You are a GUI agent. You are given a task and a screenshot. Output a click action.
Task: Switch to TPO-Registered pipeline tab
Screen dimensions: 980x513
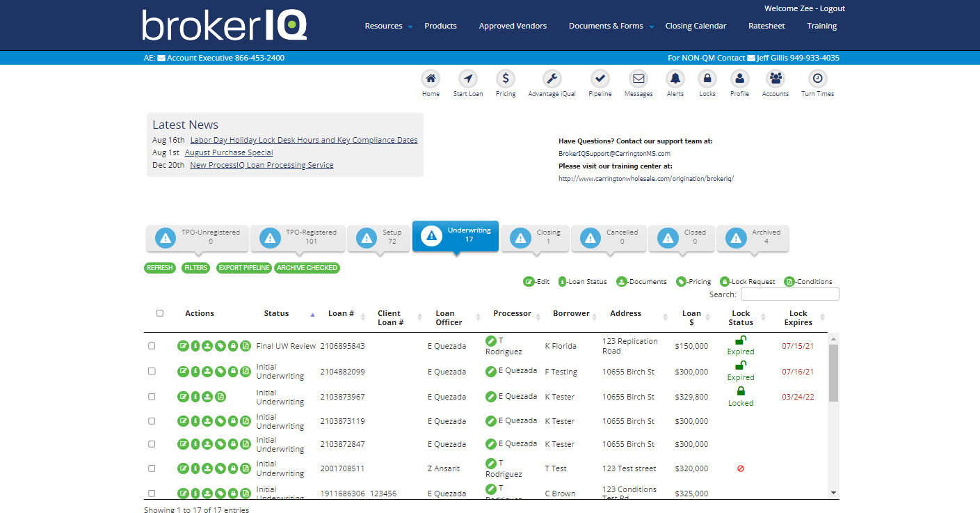[x=297, y=238]
